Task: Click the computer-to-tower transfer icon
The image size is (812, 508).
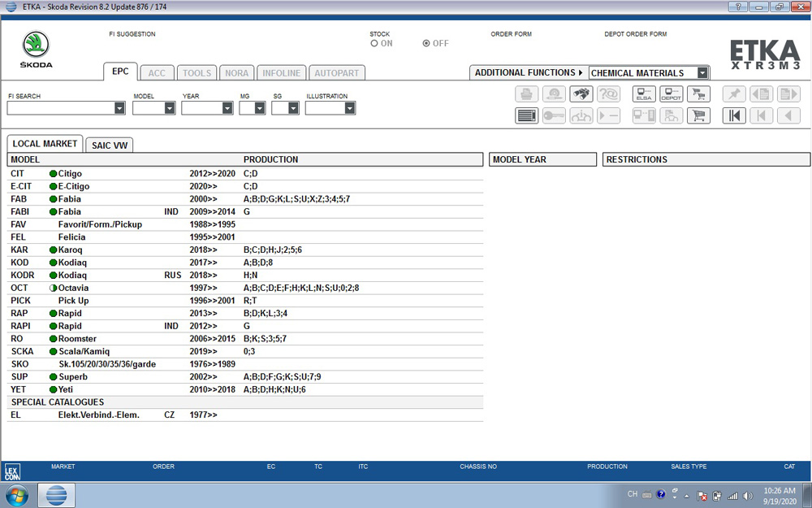Action: (644, 115)
